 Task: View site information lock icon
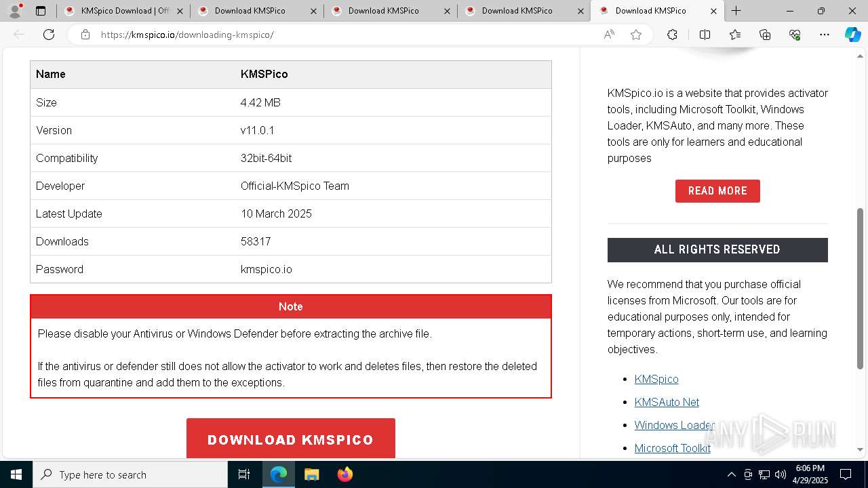(85, 35)
